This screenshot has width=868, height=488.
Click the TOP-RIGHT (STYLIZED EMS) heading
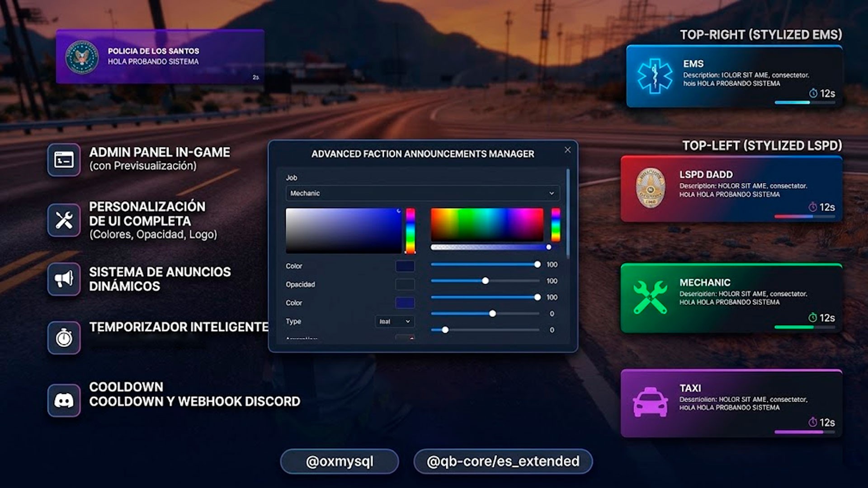[761, 35]
